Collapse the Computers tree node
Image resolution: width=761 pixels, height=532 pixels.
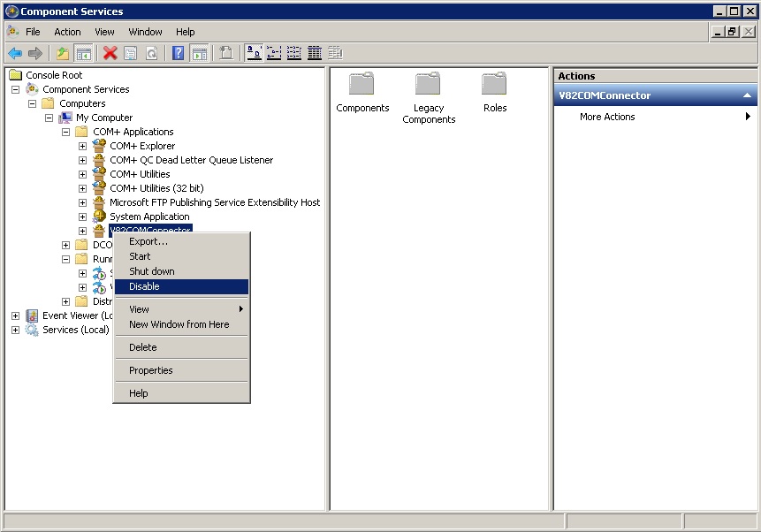32,103
